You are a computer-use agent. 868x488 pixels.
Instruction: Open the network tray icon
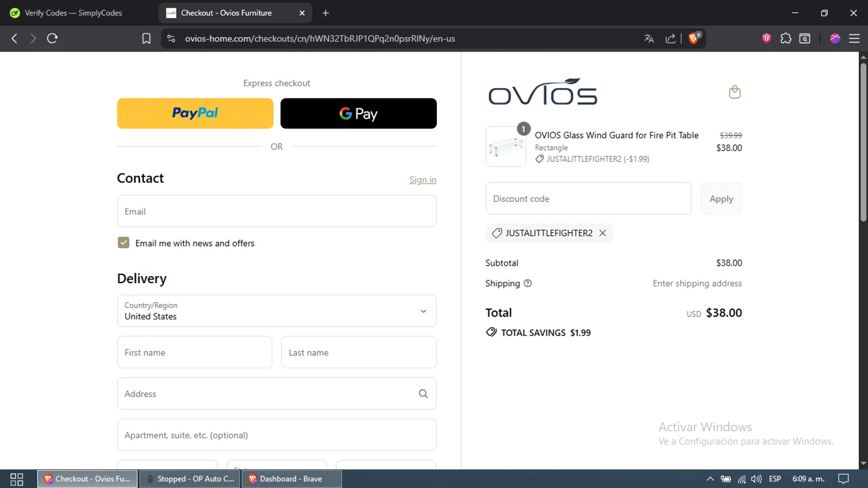click(x=741, y=479)
